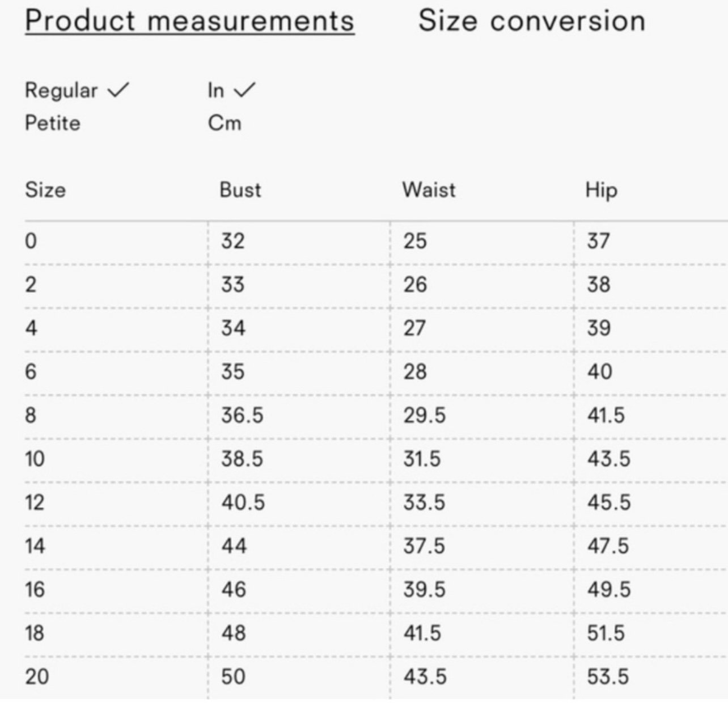Screen dimensions: 728x710
Task: Click the 36.5 bust value
Action: pos(242,415)
